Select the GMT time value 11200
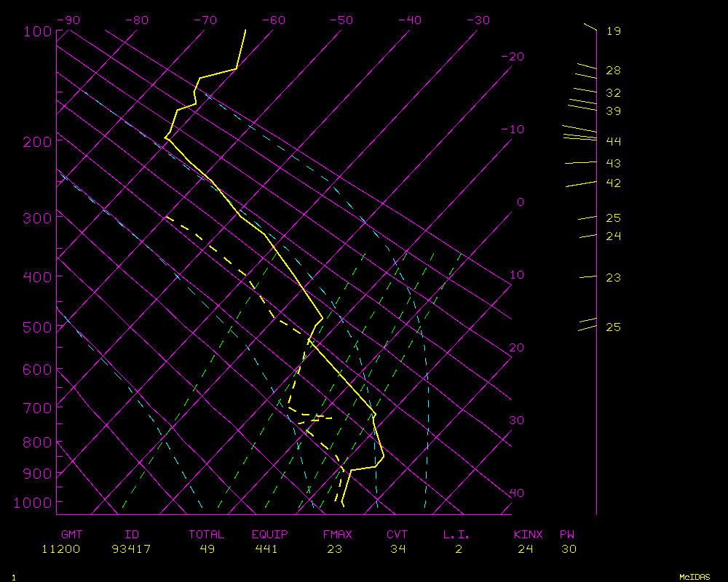This screenshot has height=582, width=728. coord(60,549)
